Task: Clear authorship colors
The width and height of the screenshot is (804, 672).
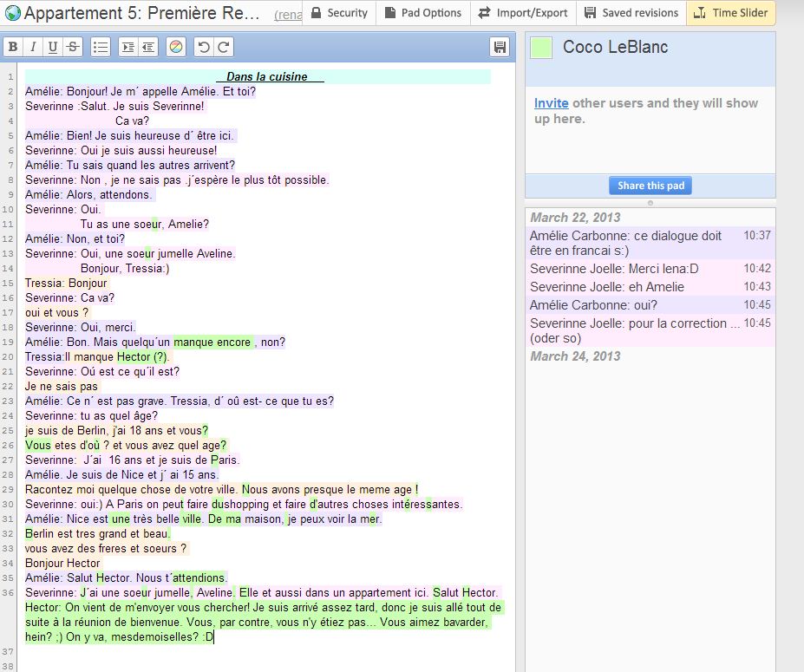Action: tap(175, 48)
